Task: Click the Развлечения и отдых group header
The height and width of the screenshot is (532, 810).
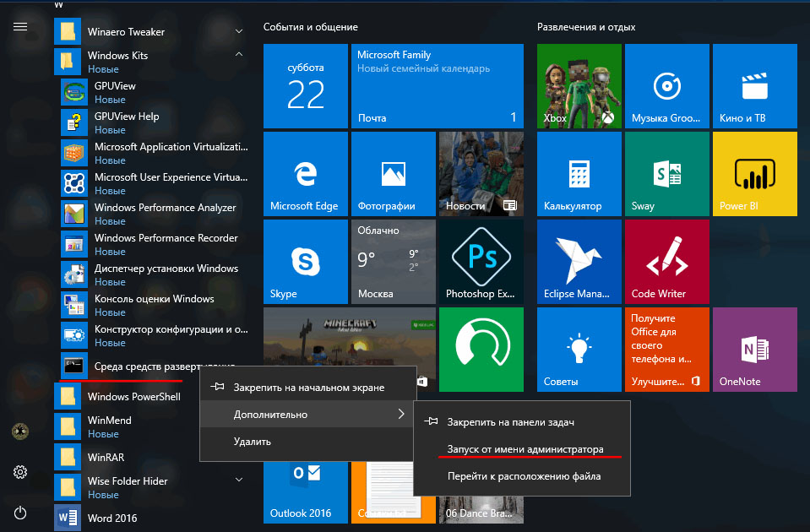Action: (x=586, y=27)
